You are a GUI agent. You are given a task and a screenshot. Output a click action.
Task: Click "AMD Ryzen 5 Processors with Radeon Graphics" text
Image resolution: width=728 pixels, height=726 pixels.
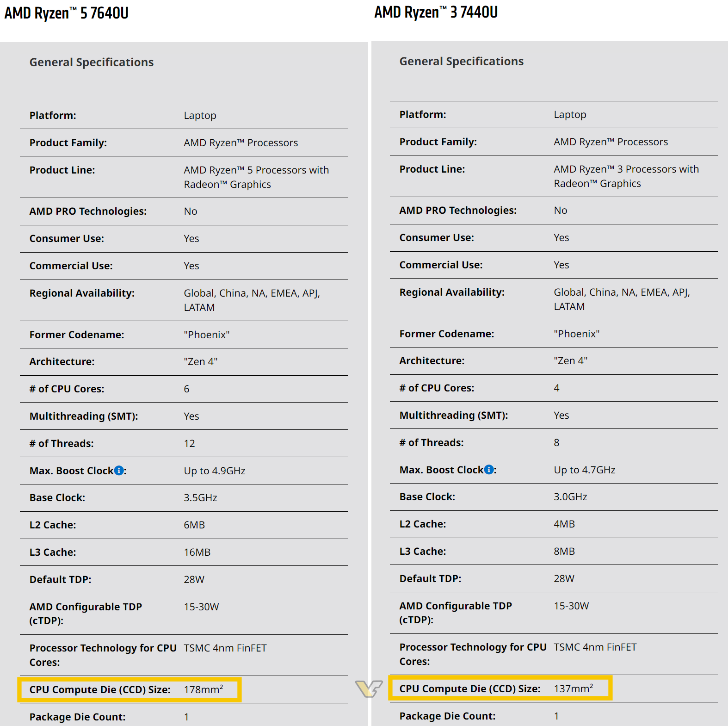pos(256,177)
